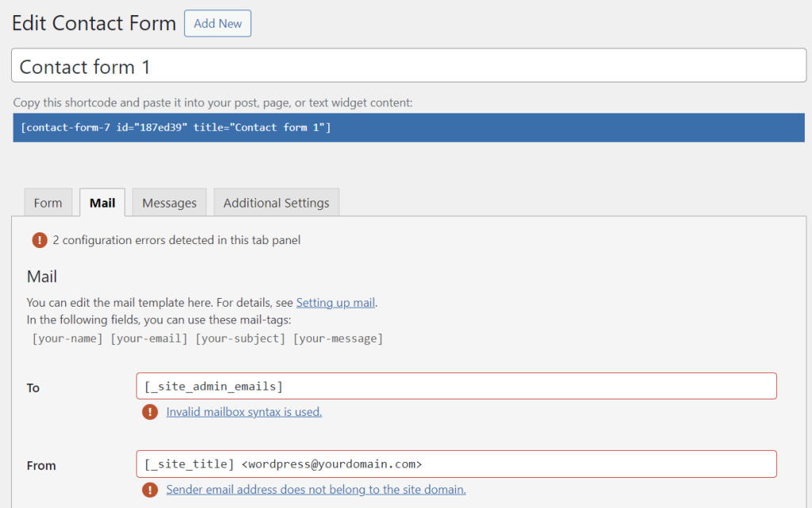
Task: Open the Additional Settings tab
Action: [x=276, y=202]
